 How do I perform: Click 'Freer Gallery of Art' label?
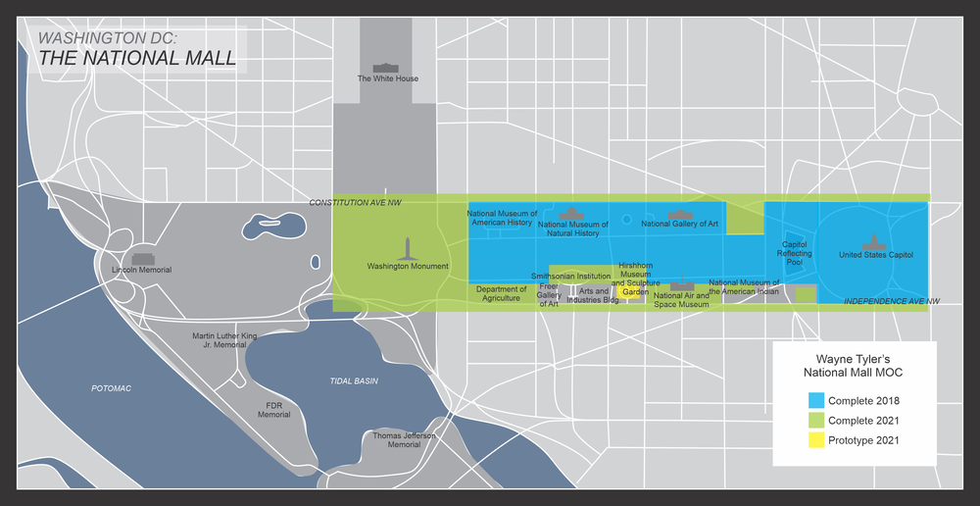point(548,294)
